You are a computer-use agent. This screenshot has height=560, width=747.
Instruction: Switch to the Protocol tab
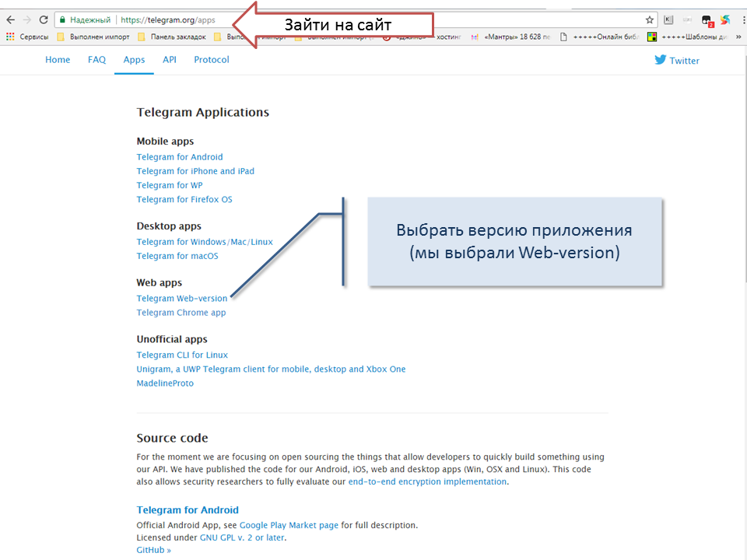point(212,60)
